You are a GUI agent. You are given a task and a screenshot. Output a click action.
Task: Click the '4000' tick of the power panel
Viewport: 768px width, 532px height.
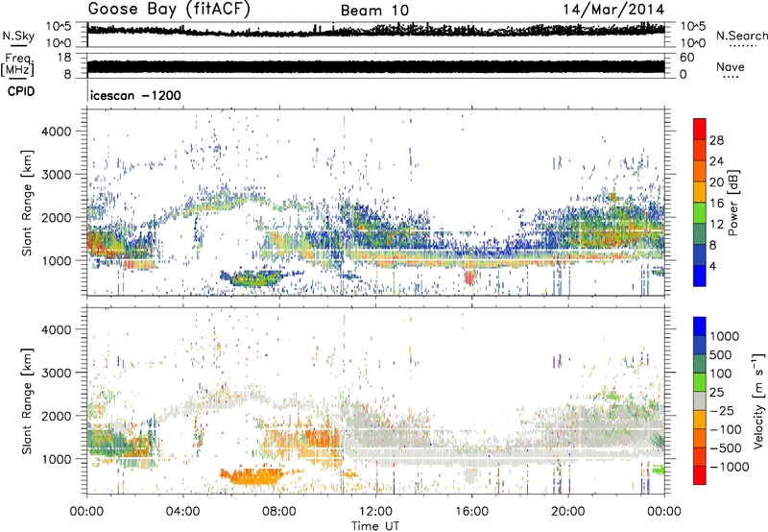(x=56, y=132)
